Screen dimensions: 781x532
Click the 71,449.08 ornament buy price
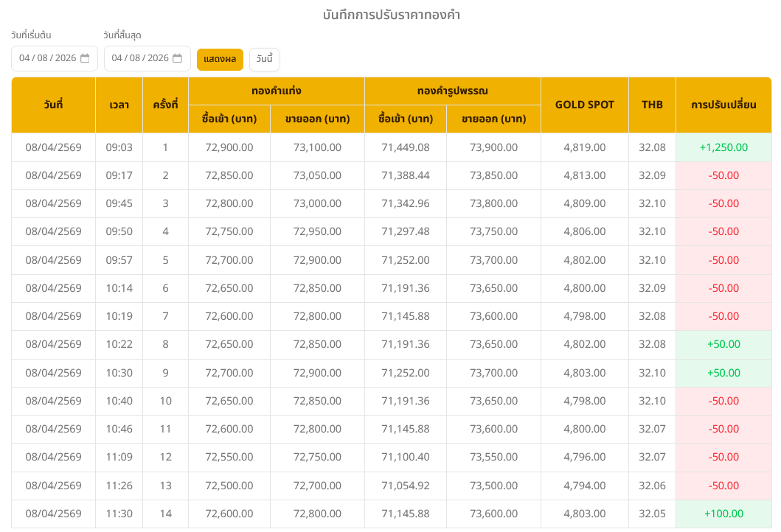pos(405,147)
